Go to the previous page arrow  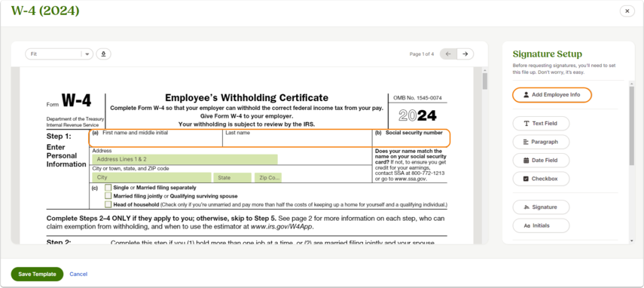[x=448, y=54]
